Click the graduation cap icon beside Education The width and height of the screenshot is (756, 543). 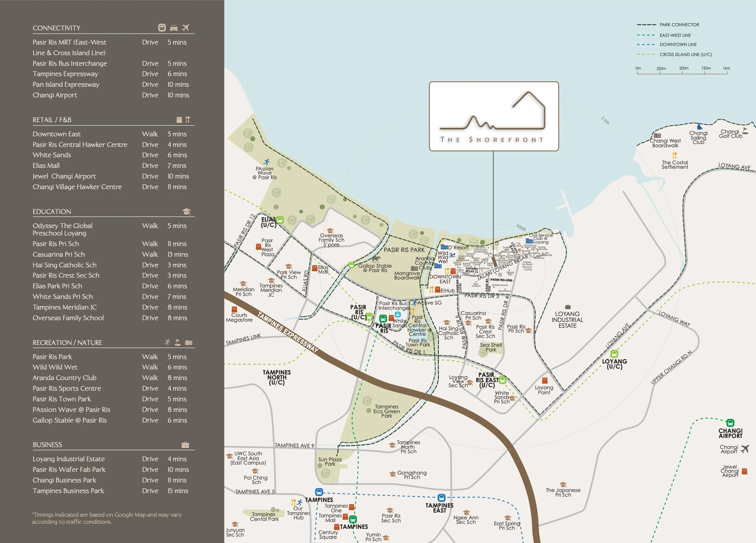(x=187, y=212)
